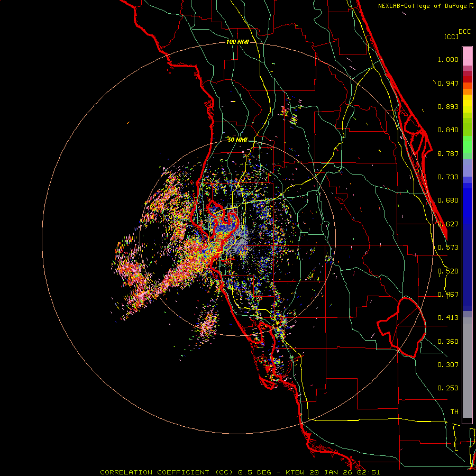Click the 0.467 scale value
The height and width of the screenshot is (476, 476).
[x=448, y=295]
